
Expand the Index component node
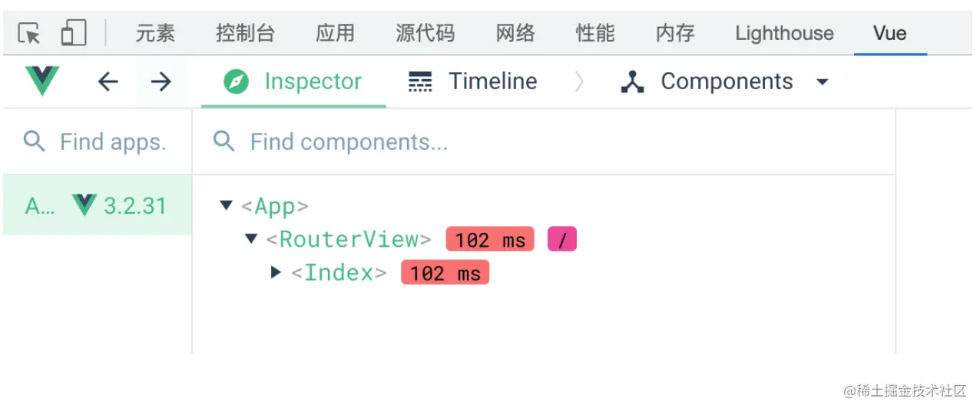coord(276,272)
